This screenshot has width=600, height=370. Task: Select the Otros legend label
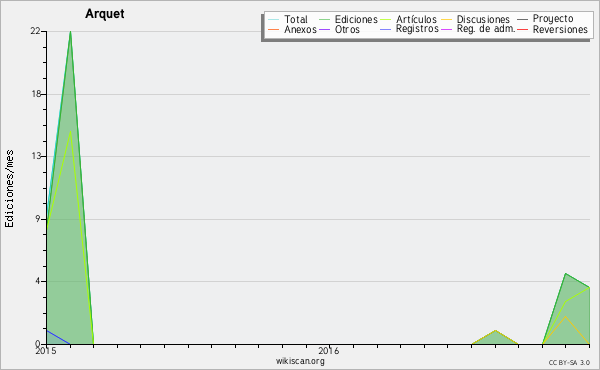pos(347,29)
